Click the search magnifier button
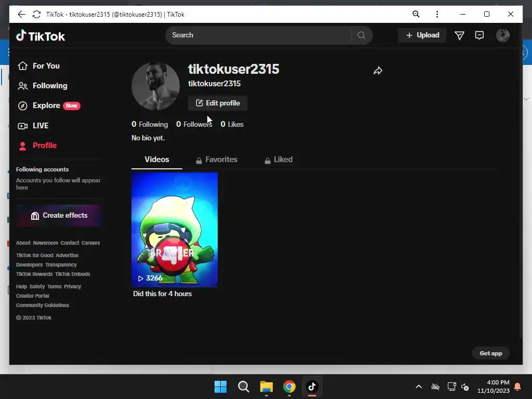Viewport: 532px width, 399px height. pyautogui.click(x=362, y=35)
